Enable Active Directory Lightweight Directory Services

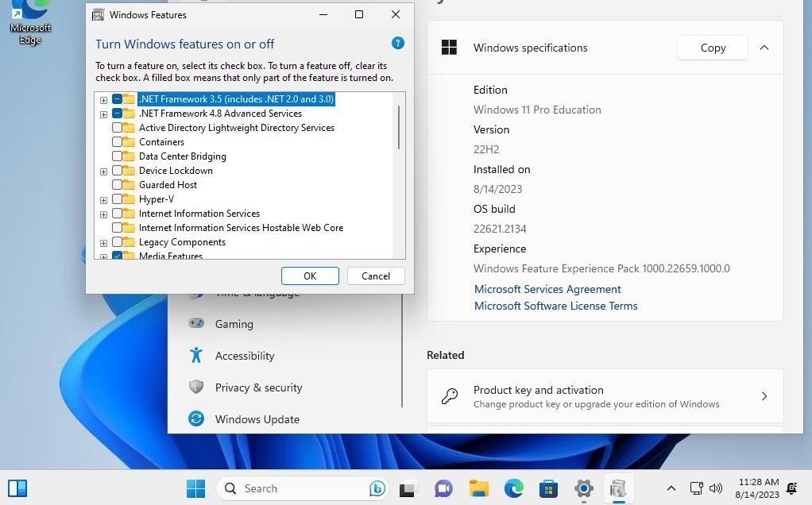coord(117,127)
